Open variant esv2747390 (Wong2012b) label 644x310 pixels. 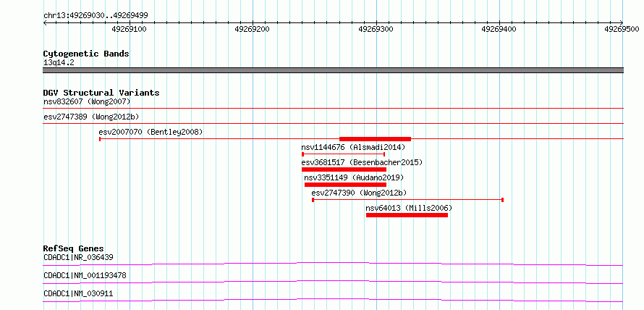pos(359,193)
